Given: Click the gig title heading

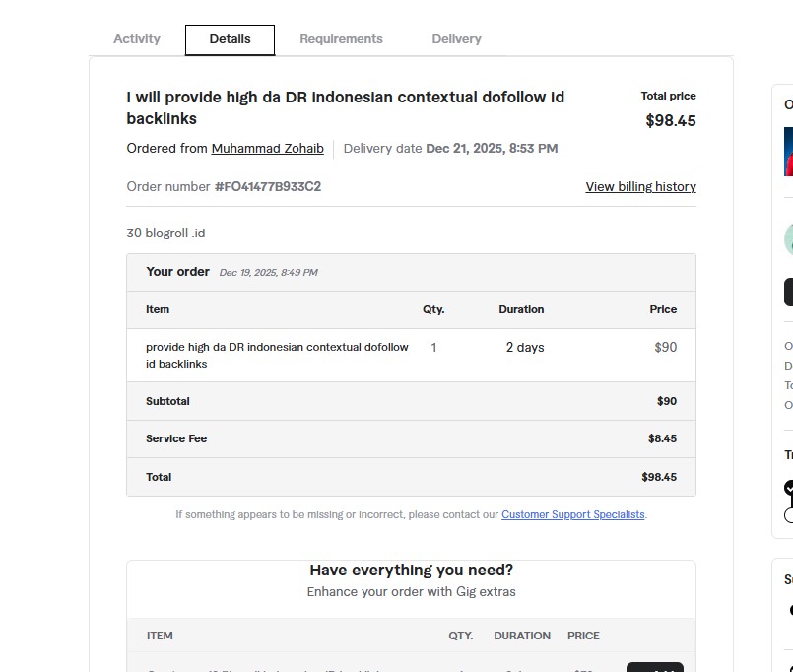Looking at the screenshot, I should pyautogui.click(x=345, y=108).
